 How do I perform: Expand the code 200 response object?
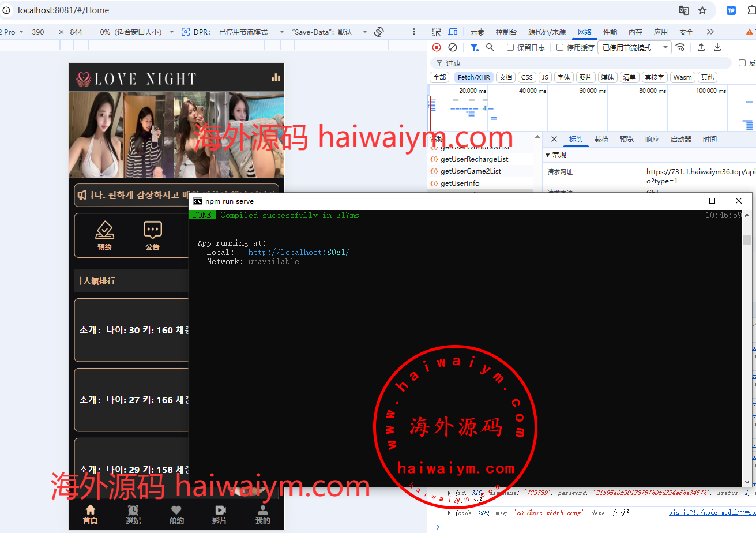450,512
